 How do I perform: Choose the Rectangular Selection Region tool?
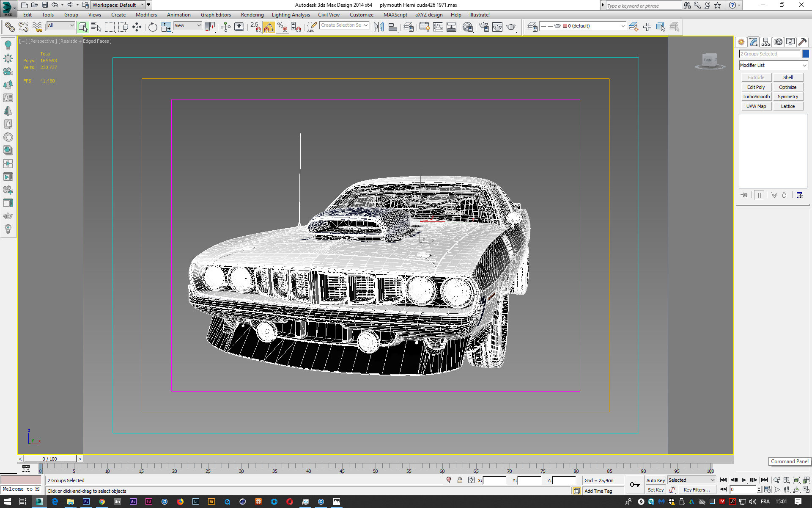(x=110, y=27)
